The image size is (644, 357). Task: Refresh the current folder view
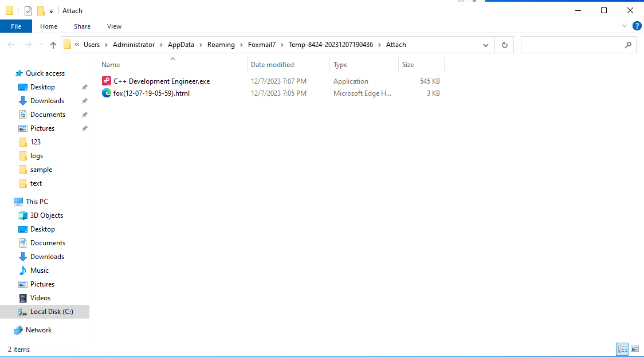click(504, 45)
